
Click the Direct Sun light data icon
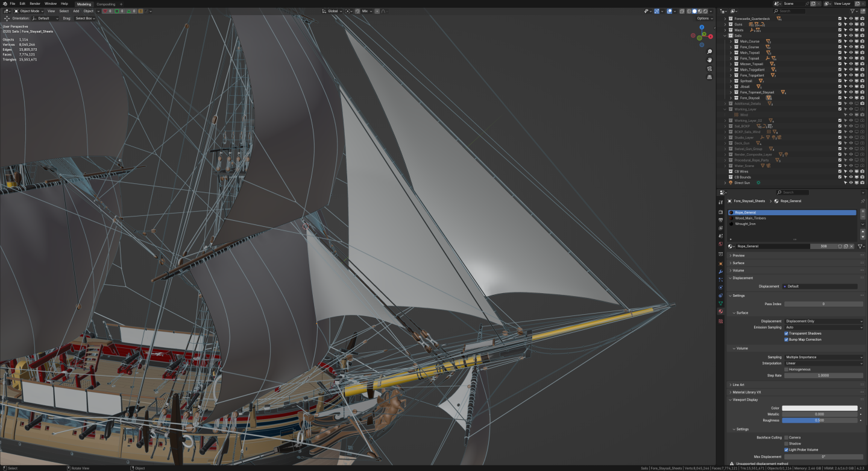coord(758,183)
